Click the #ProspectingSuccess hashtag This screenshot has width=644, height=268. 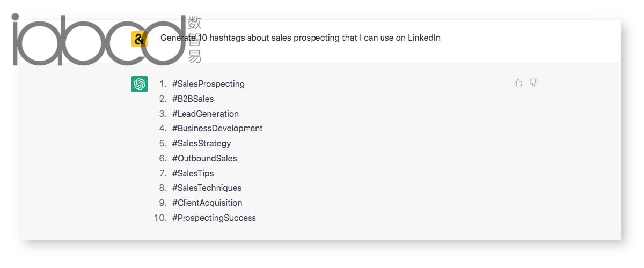click(214, 218)
